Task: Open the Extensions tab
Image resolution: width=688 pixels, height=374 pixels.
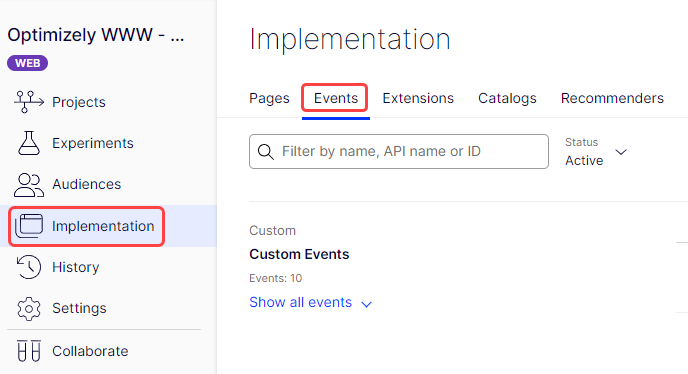Action: click(x=418, y=98)
